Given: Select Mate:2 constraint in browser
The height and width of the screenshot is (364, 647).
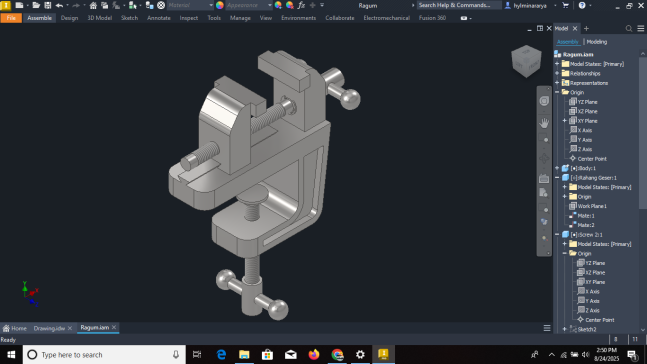Looking at the screenshot, I should (586, 225).
